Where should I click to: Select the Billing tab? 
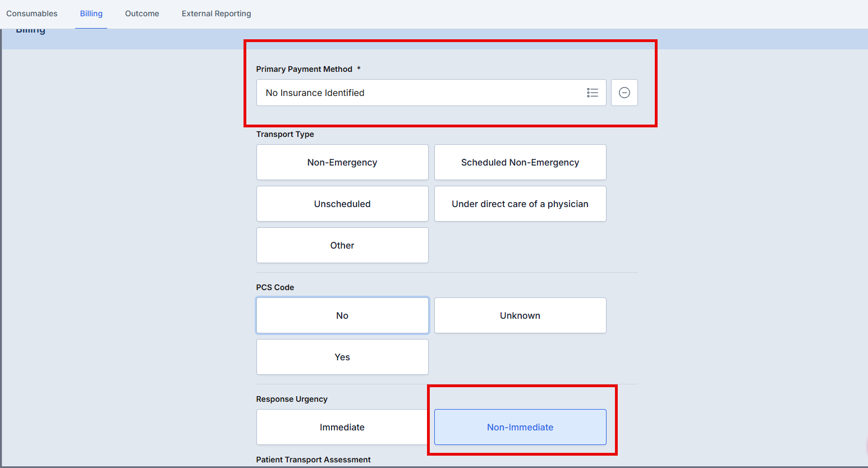91,13
